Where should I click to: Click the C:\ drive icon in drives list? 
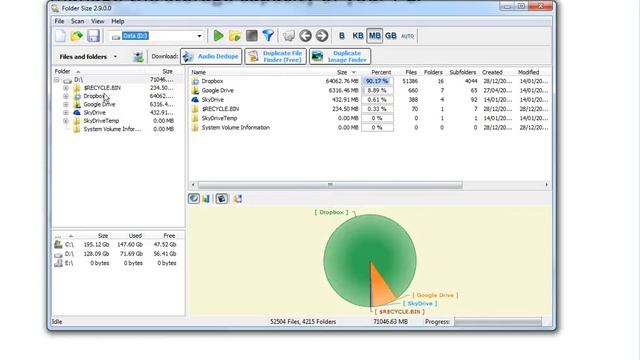coord(58,244)
